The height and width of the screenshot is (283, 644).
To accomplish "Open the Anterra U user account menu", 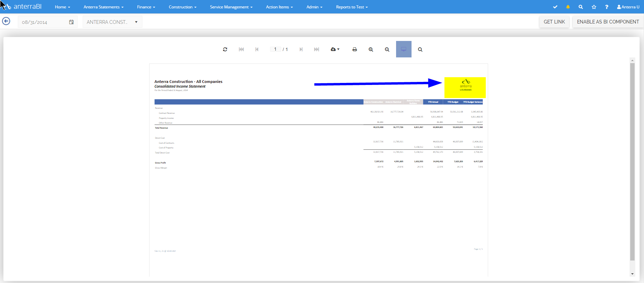I will pyautogui.click(x=628, y=7).
